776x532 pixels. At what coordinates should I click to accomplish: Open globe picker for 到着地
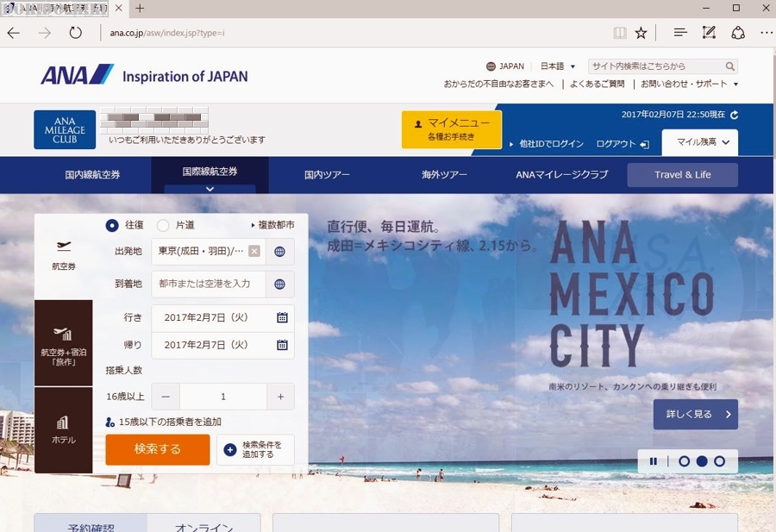pyautogui.click(x=279, y=284)
